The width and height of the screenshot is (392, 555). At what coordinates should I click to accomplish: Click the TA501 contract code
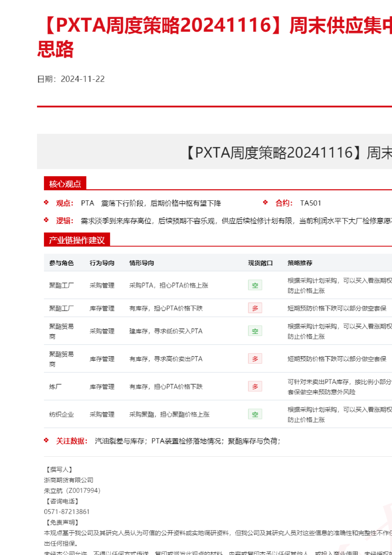(x=310, y=203)
